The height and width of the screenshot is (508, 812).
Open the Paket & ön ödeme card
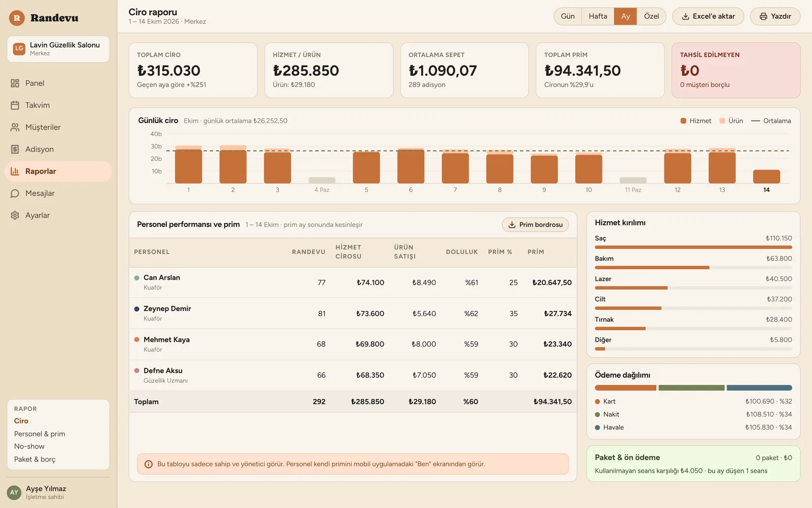click(693, 464)
